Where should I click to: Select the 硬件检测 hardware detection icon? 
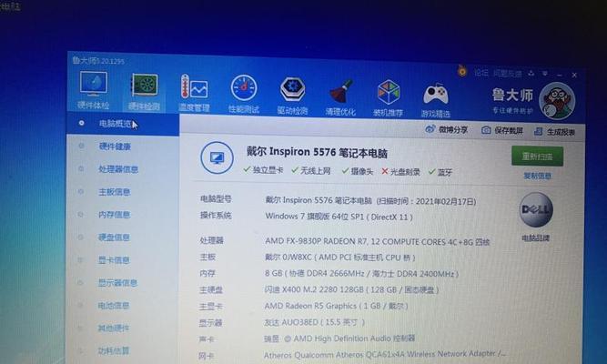[x=144, y=91]
